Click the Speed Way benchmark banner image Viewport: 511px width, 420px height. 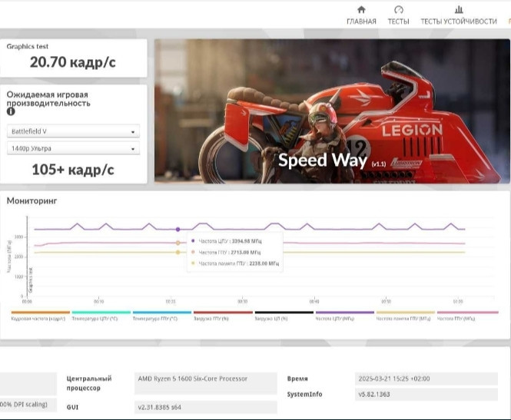(331, 111)
